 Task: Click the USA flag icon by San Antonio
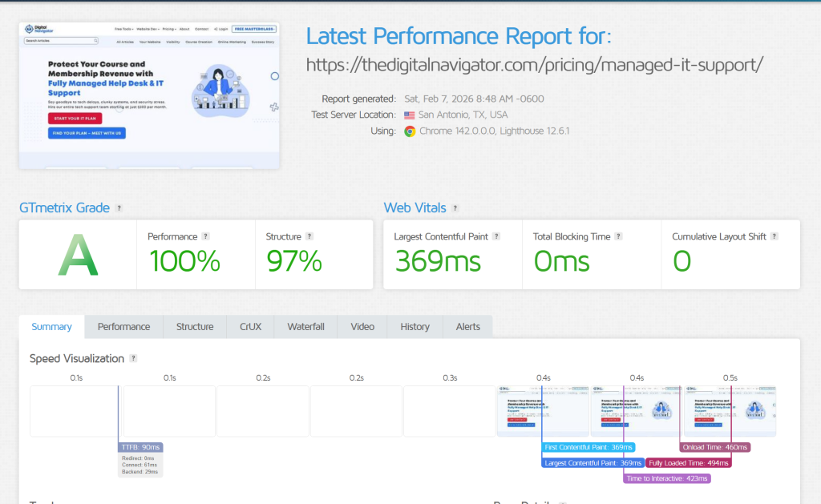pos(410,115)
